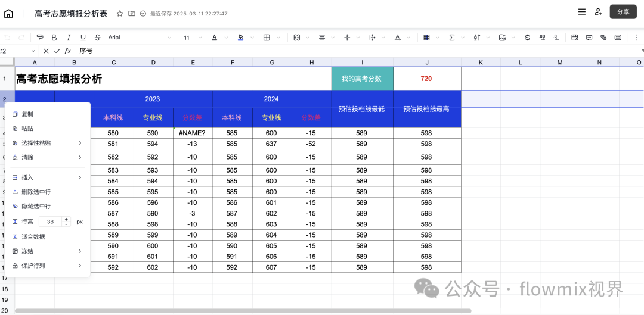The image size is (644, 315).
Task: Click the row height input showing 38
Action: pos(51,222)
